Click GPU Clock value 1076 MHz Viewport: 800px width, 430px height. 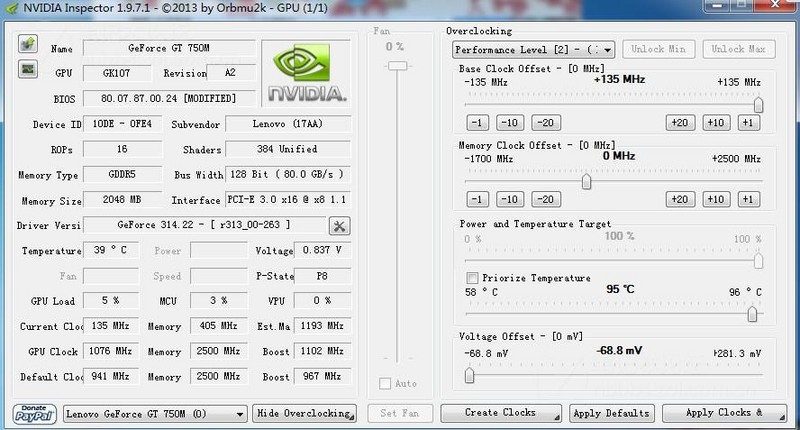(x=111, y=351)
